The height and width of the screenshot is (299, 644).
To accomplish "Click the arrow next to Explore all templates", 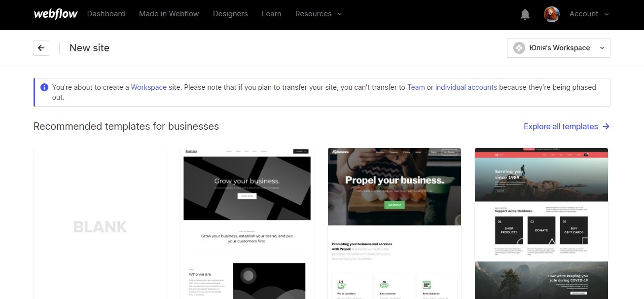I will coord(606,126).
